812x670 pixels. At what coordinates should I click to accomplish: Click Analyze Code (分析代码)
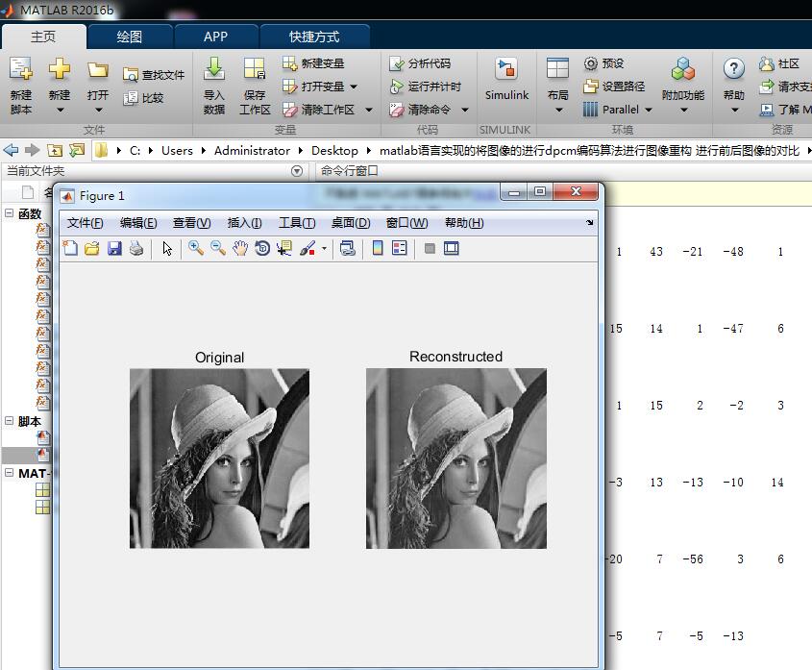click(x=420, y=63)
